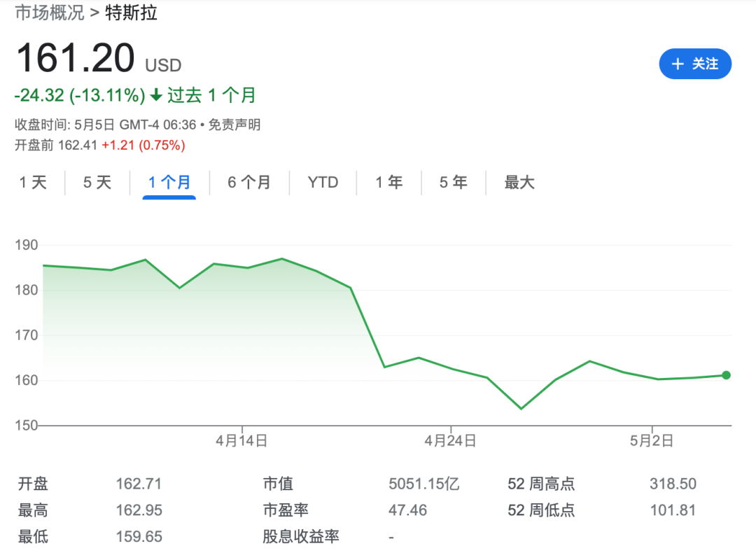
Task: Click the 收盘时间 timestamp text
Action: point(105,125)
